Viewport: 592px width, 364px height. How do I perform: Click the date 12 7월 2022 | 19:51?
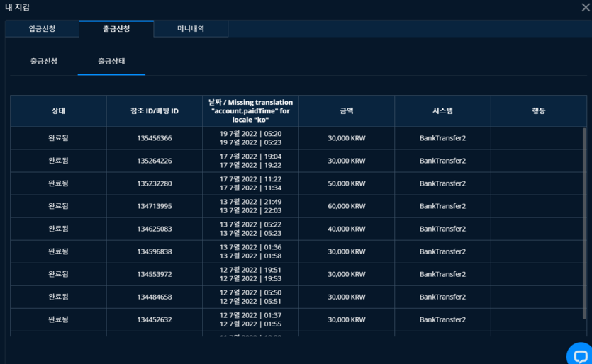pos(250,270)
